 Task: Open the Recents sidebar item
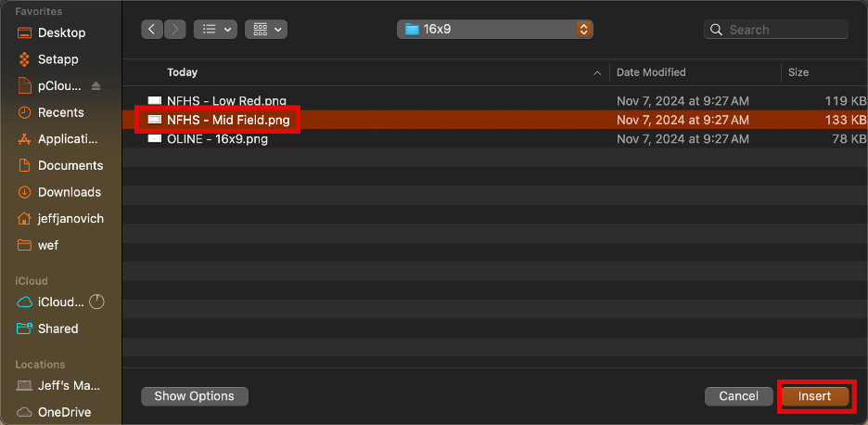click(51, 112)
